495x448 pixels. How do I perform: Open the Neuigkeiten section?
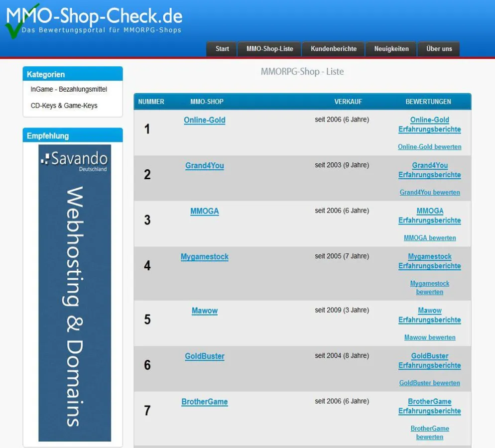390,49
